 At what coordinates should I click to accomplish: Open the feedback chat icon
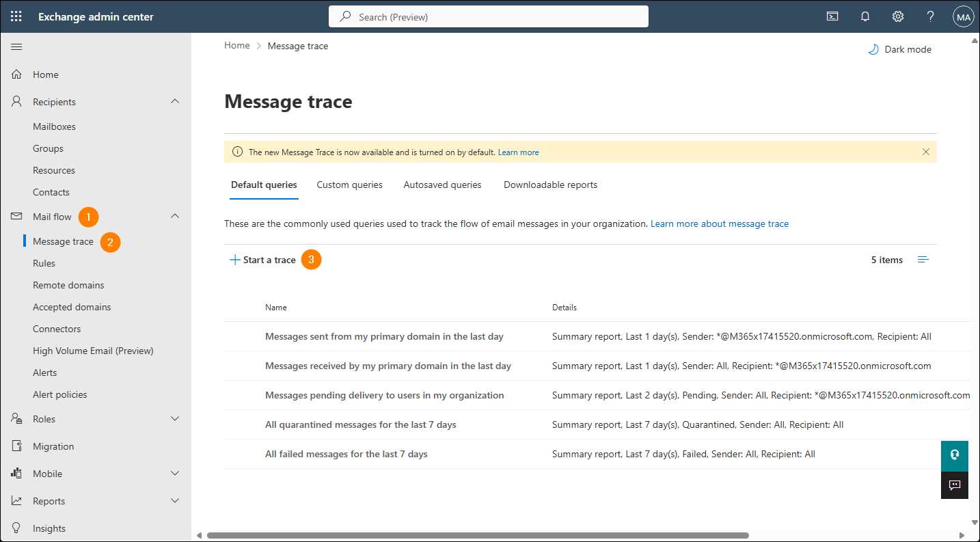(x=954, y=485)
